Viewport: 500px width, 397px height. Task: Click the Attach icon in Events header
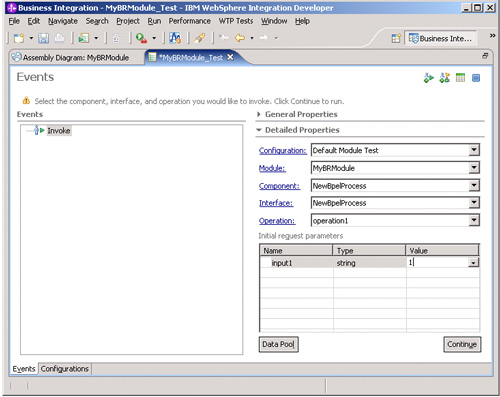point(444,78)
